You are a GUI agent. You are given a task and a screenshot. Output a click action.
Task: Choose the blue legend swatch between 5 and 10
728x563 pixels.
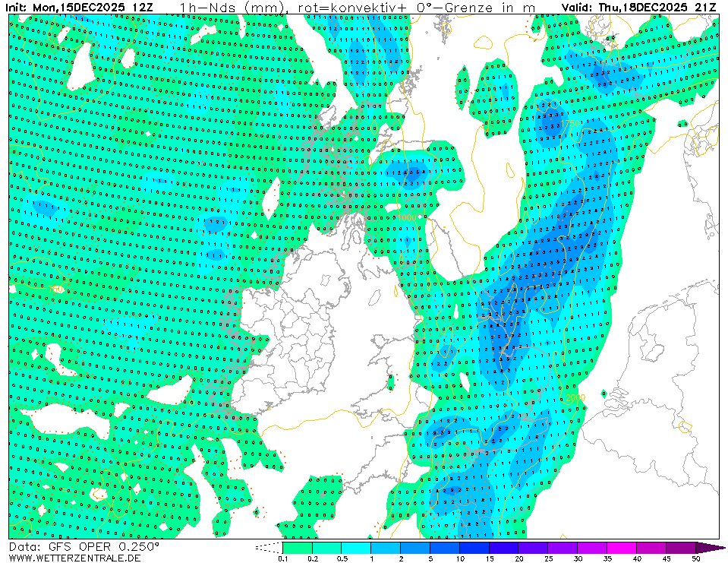[x=445, y=547]
